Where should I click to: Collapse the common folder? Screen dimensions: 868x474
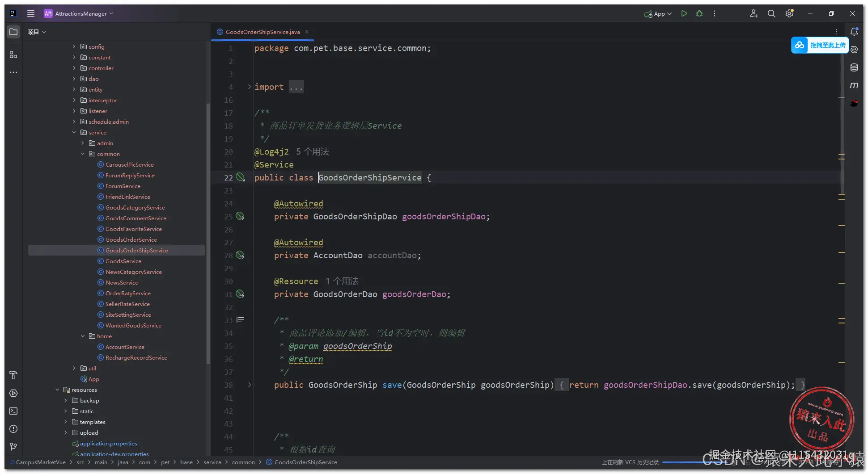[83, 154]
